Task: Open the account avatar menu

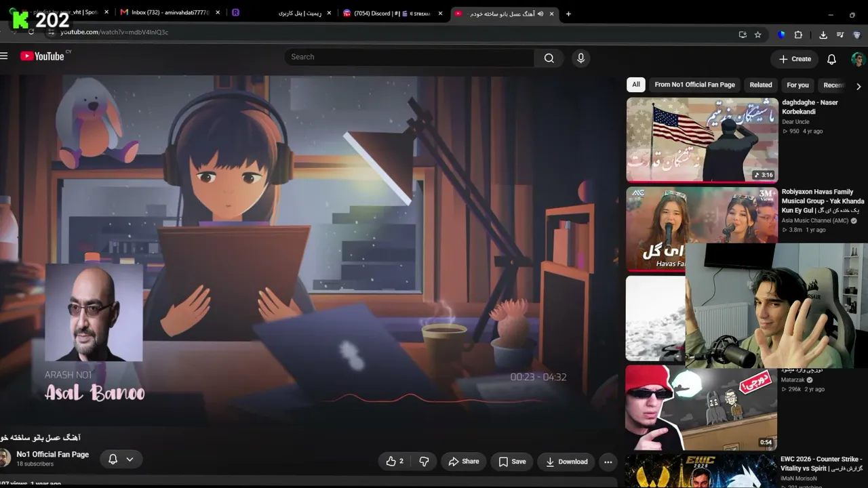Action: tap(859, 59)
